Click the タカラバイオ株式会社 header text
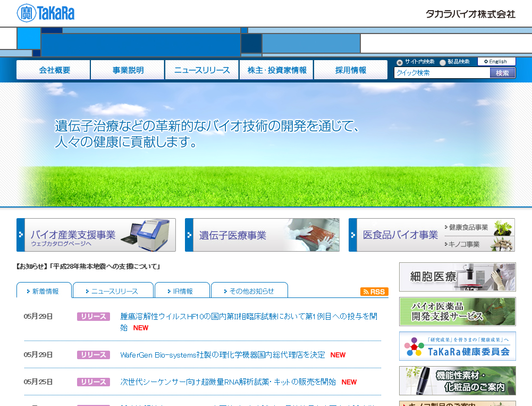 coord(470,14)
